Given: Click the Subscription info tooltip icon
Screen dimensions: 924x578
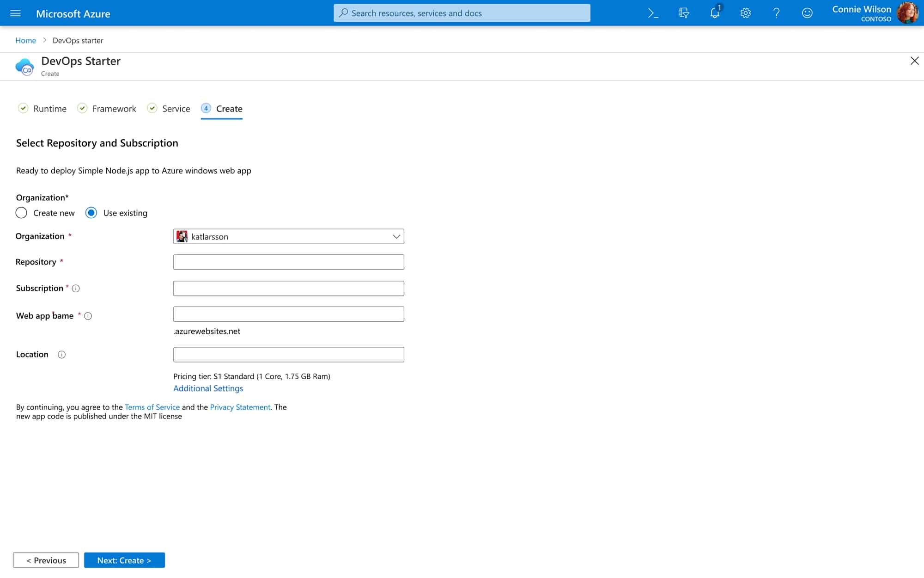Looking at the screenshot, I should click(76, 288).
